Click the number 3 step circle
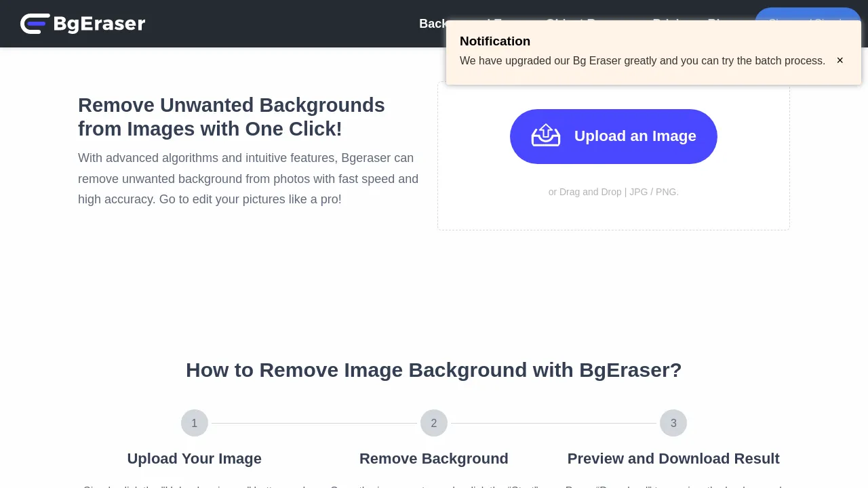This screenshot has height=488, width=868. pyautogui.click(x=673, y=423)
